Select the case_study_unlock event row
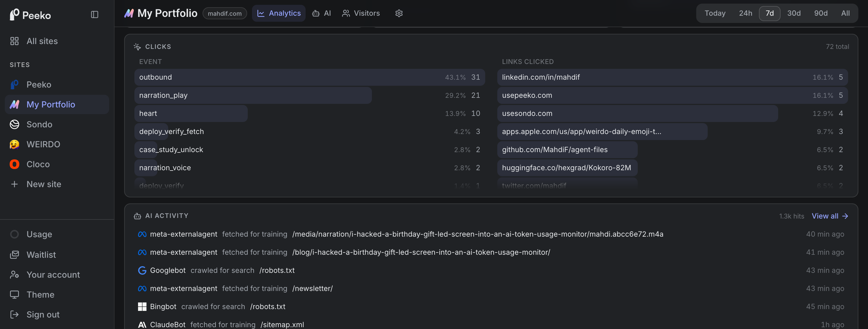This screenshot has width=868, height=329. 309,149
